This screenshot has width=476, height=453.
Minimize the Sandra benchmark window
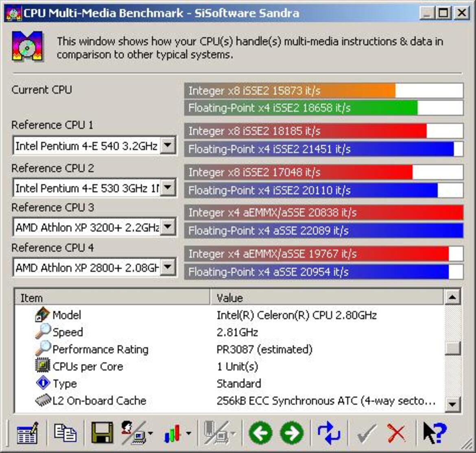[x=426, y=13]
